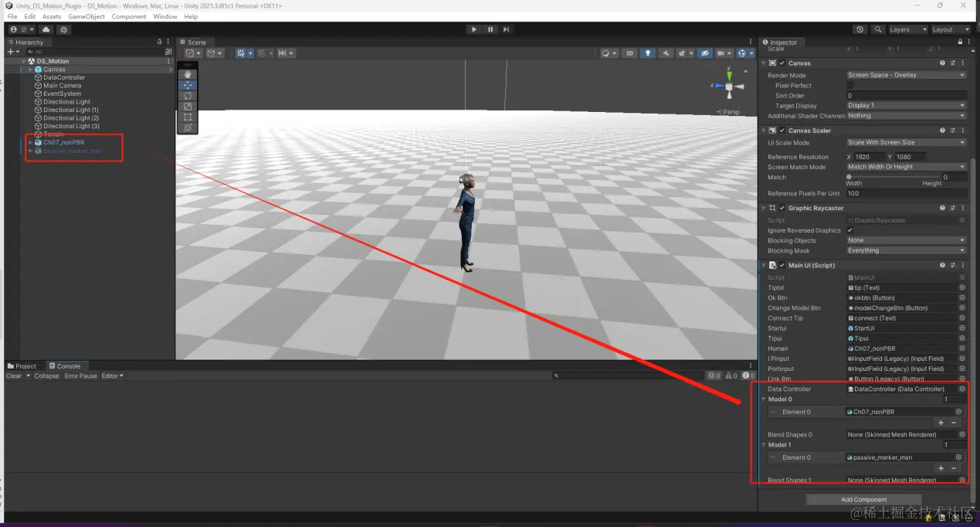Image resolution: width=980 pixels, height=527 pixels.
Task: Open the global Search magnifier icon
Action: [x=878, y=29]
